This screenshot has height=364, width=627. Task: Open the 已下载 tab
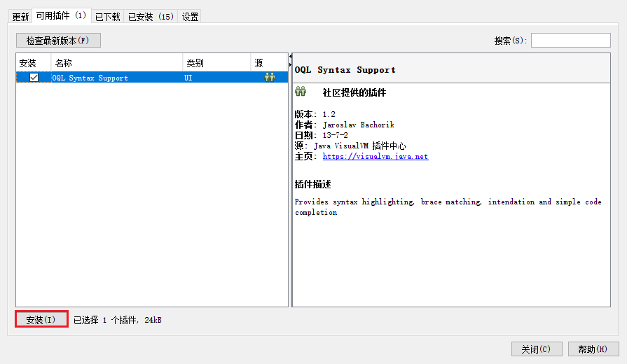(108, 16)
